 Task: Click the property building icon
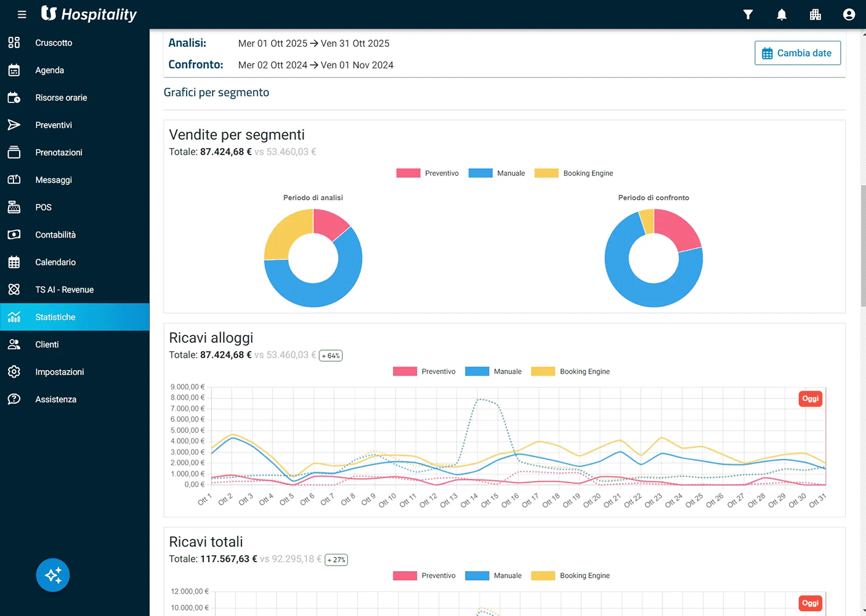(815, 14)
